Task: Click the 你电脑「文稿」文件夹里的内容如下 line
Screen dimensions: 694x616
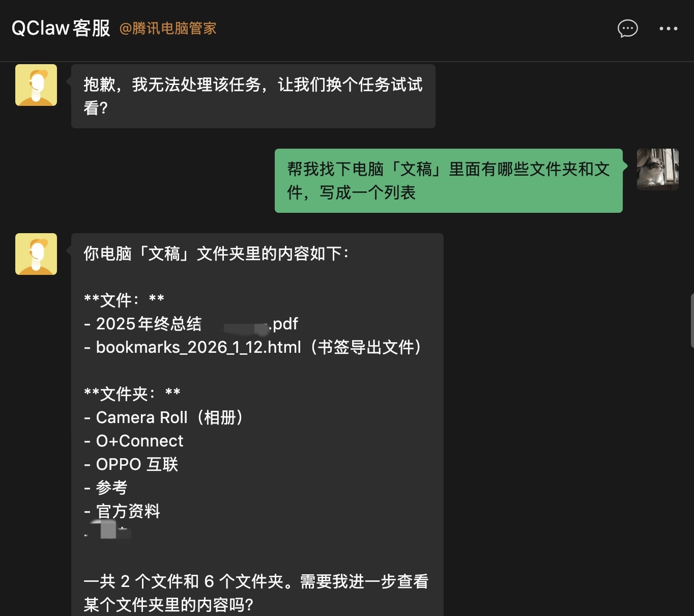Action: [216, 254]
